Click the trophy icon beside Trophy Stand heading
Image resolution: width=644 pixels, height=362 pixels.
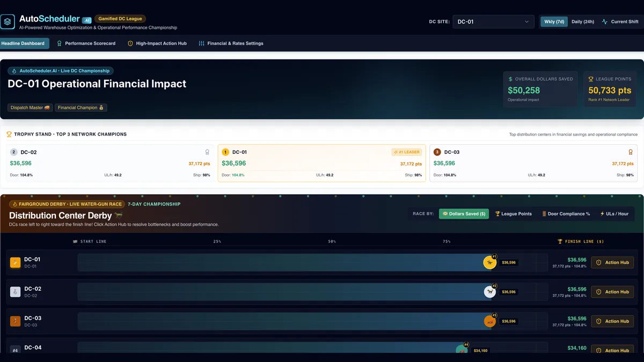(9, 134)
